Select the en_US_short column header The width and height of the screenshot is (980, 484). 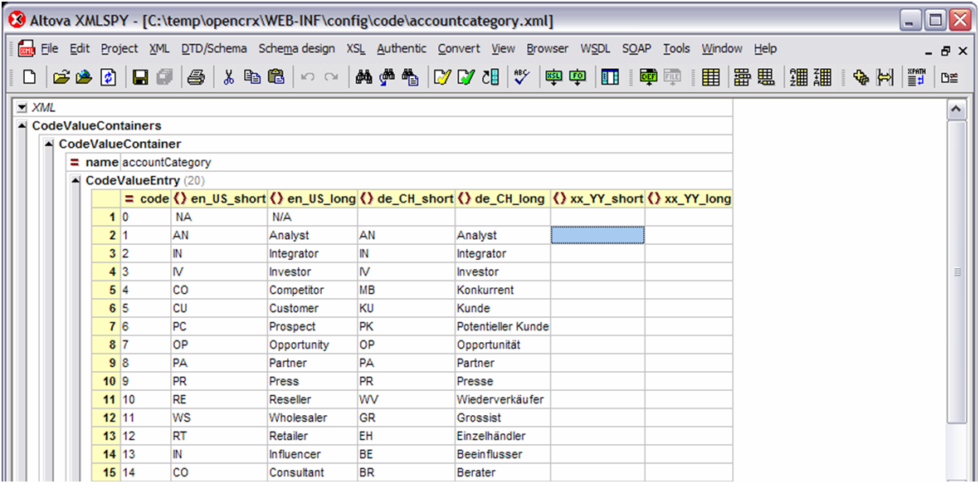coord(219,199)
